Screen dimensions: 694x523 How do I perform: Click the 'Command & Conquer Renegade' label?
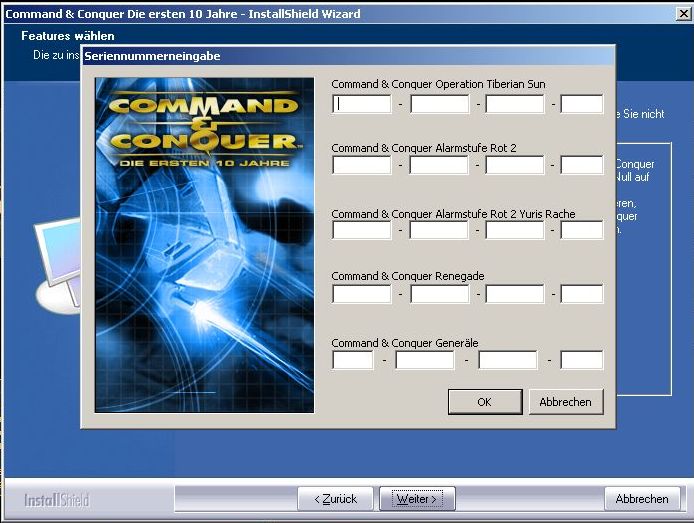coord(408,276)
